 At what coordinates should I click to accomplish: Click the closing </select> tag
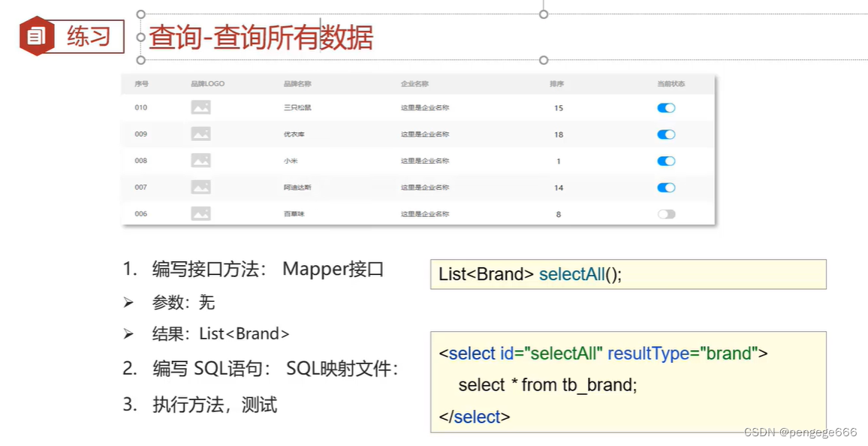tap(475, 417)
